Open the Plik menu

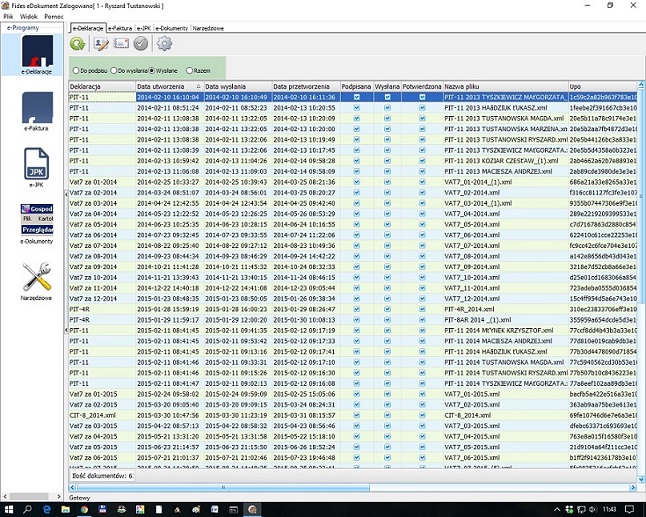[x=8, y=16]
